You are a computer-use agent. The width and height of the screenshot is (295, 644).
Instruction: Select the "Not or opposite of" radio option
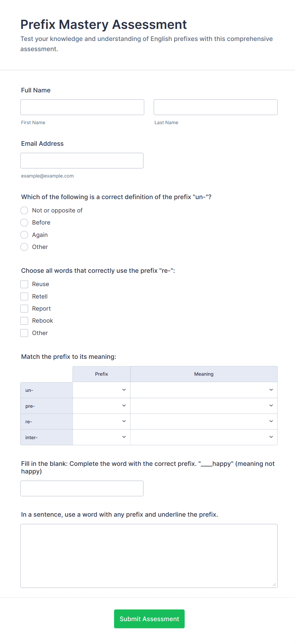click(24, 210)
